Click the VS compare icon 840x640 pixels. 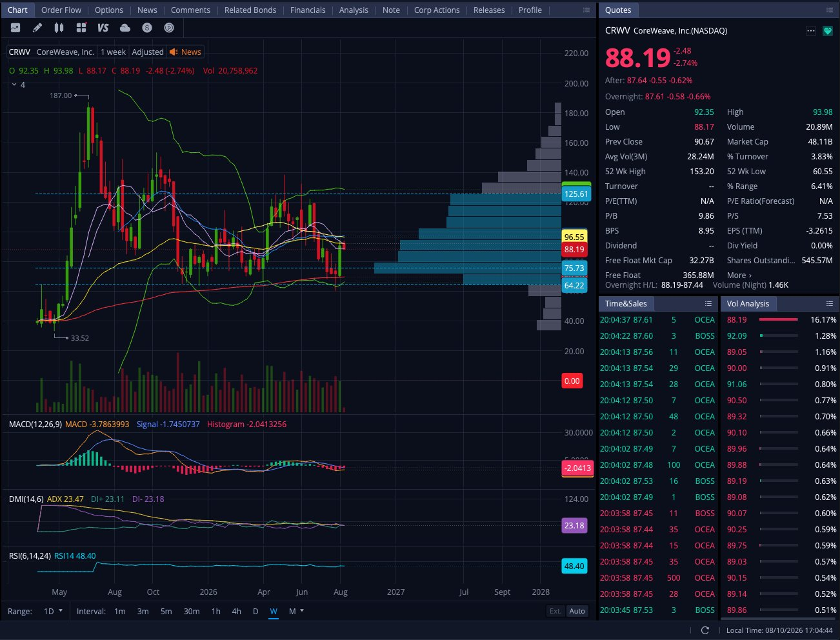(103, 28)
